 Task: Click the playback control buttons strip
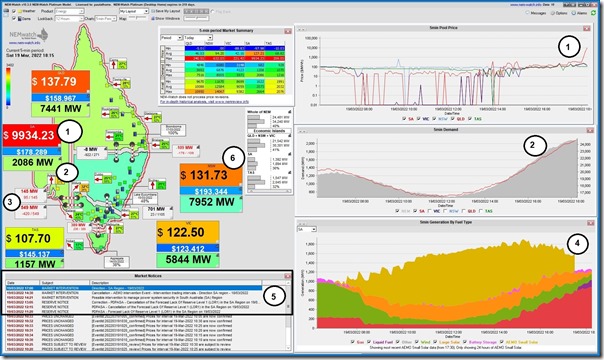(x=196, y=12)
